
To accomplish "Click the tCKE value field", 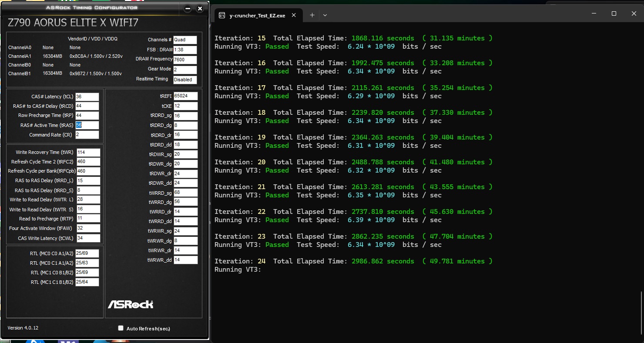I will 185,106.
